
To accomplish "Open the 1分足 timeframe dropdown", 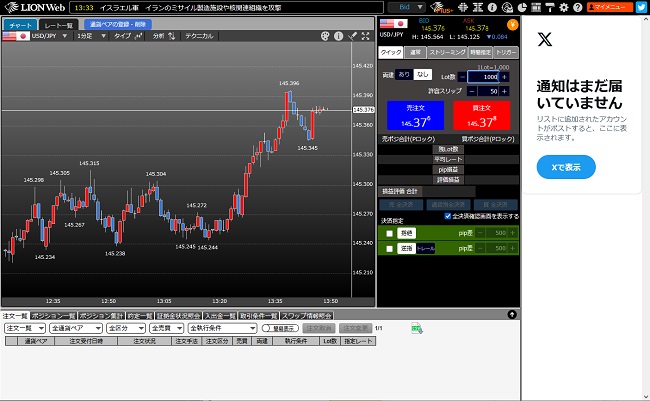I will [x=91, y=36].
